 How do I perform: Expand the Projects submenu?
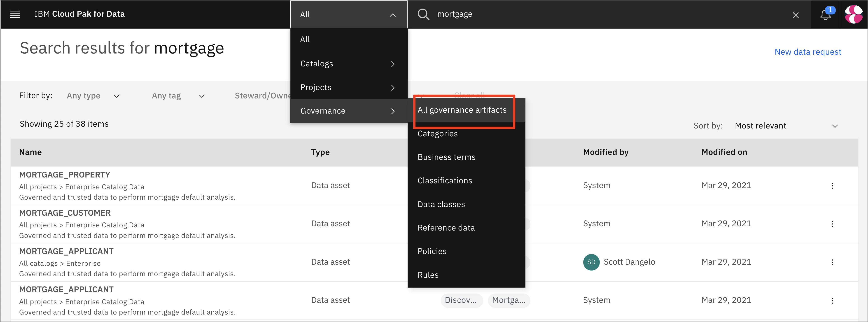pos(349,88)
